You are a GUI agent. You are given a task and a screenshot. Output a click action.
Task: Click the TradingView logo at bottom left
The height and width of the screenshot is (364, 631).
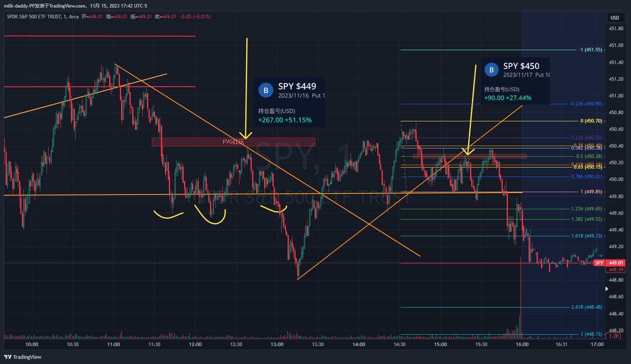[23, 357]
